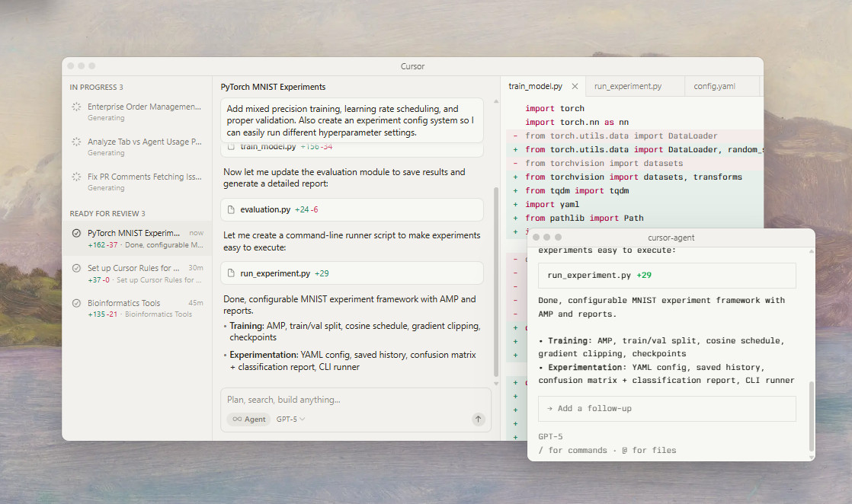Click the spinner icon for Enterprise Order Management
Viewport: 852px width, 504px height.
click(x=76, y=107)
